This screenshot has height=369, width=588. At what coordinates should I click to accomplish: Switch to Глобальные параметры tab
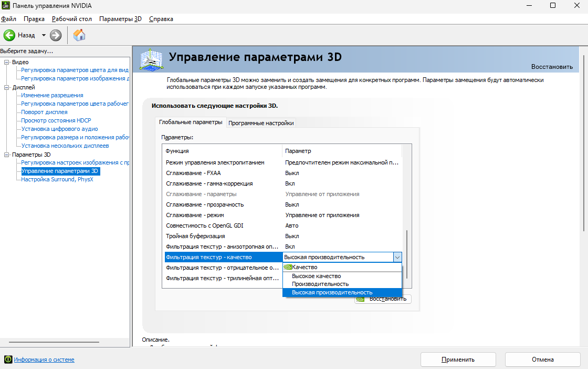pyautogui.click(x=191, y=122)
